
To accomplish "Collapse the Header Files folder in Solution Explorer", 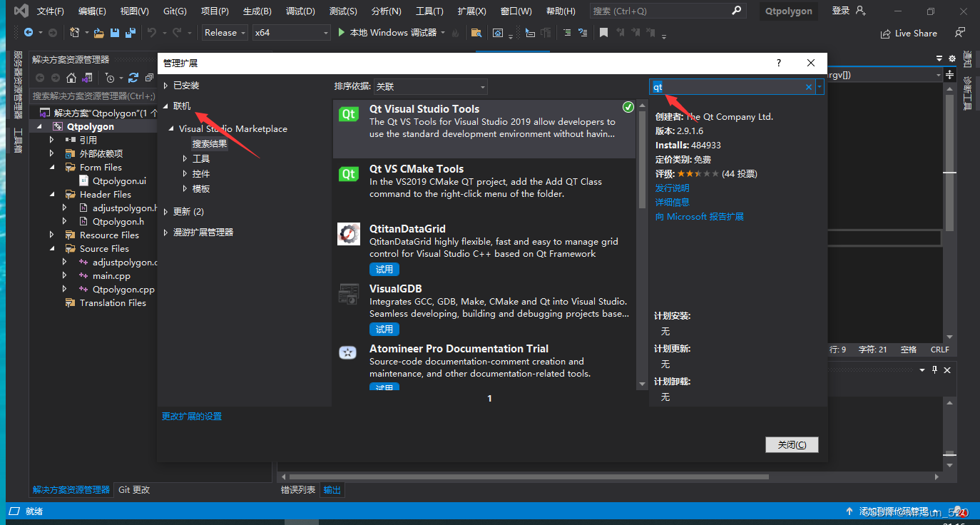I will [52, 194].
